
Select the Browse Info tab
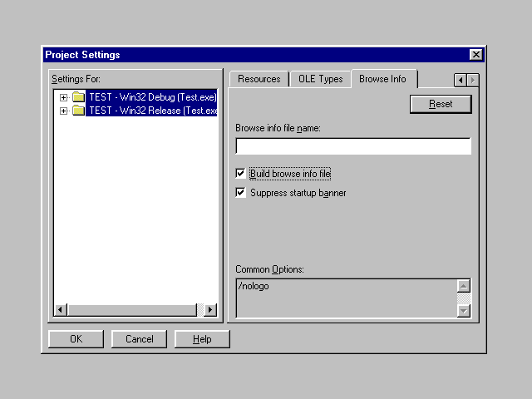[x=382, y=79]
